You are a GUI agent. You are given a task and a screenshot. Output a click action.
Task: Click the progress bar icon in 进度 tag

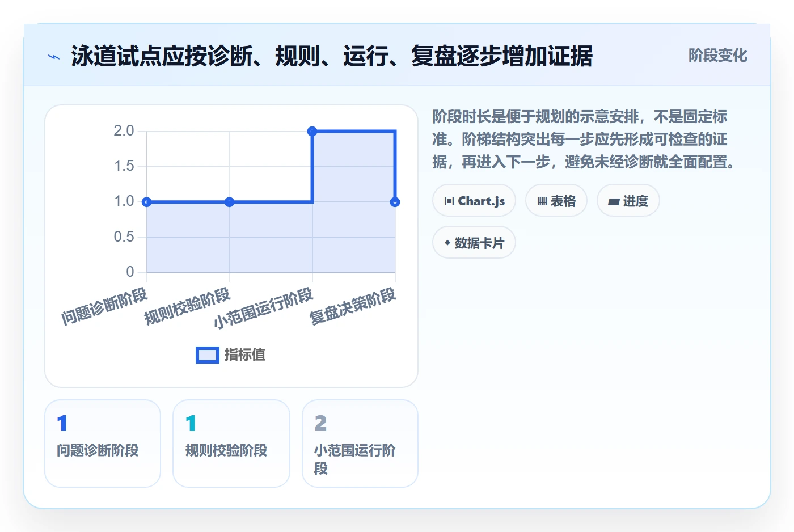[x=614, y=201]
